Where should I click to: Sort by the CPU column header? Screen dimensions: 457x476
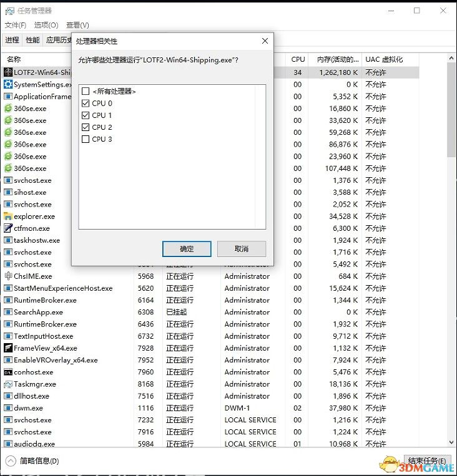[297, 59]
